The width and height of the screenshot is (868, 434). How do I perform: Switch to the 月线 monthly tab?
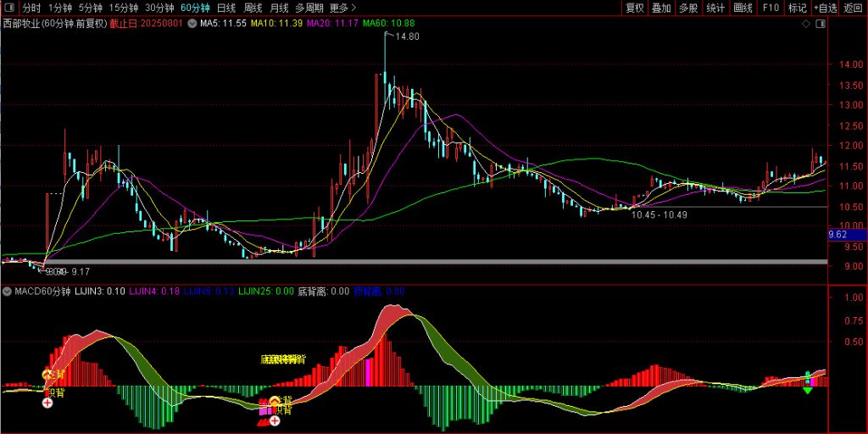click(x=279, y=8)
